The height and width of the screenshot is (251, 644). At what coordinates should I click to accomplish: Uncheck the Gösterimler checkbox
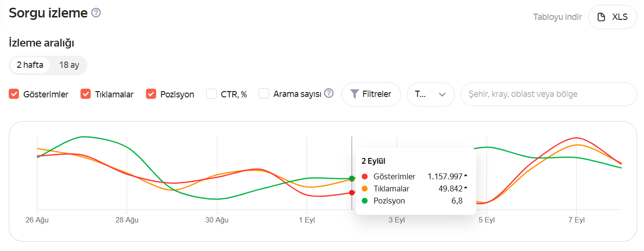(14, 94)
